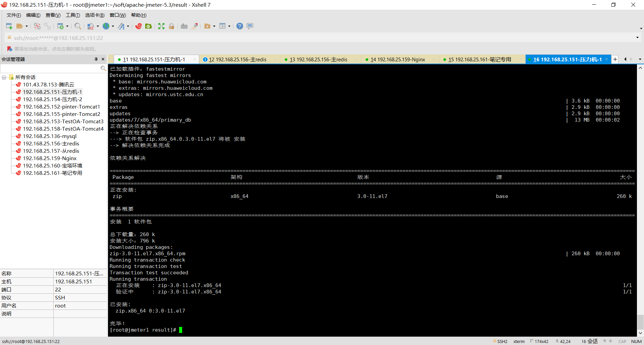644x345 pixels.
Task: Click the red flag add-session arrow icon
Action: (x=10, y=49)
